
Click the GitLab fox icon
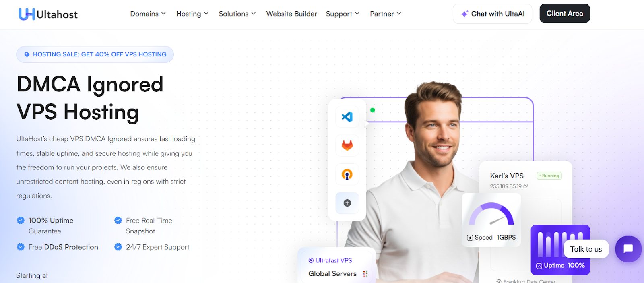tap(347, 145)
